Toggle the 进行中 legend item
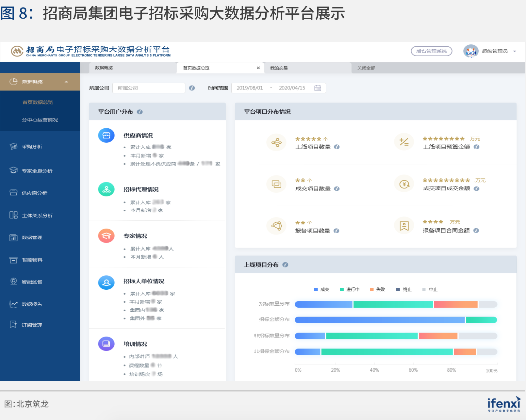 click(x=350, y=290)
